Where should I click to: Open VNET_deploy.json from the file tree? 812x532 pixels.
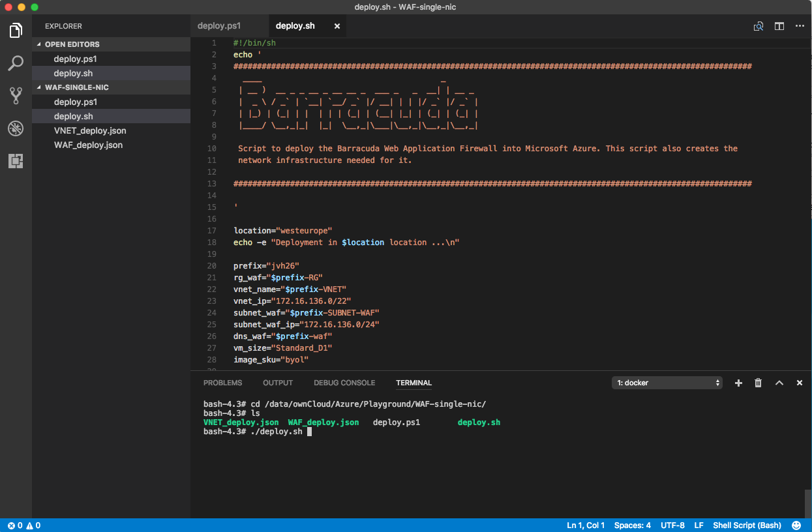tap(90, 131)
